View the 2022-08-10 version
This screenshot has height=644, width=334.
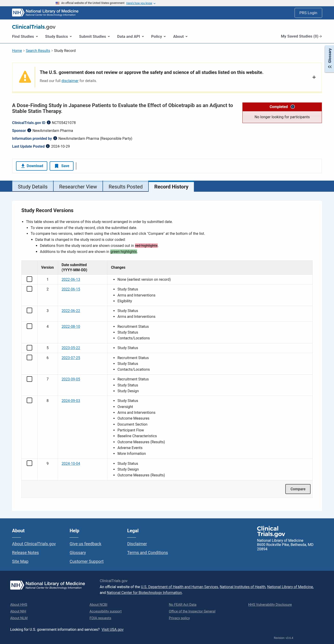[71, 326]
